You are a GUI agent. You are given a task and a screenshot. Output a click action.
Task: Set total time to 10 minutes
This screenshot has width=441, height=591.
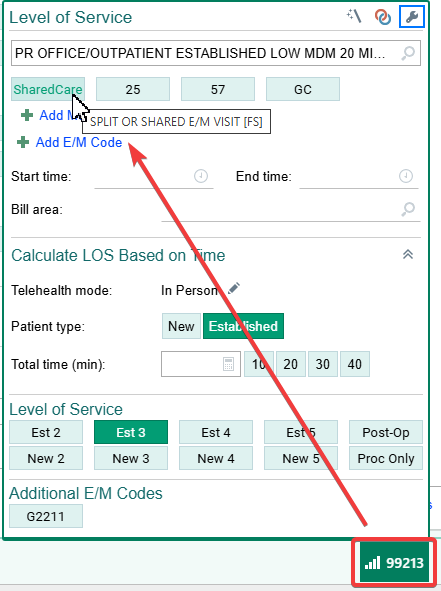(x=259, y=364)
